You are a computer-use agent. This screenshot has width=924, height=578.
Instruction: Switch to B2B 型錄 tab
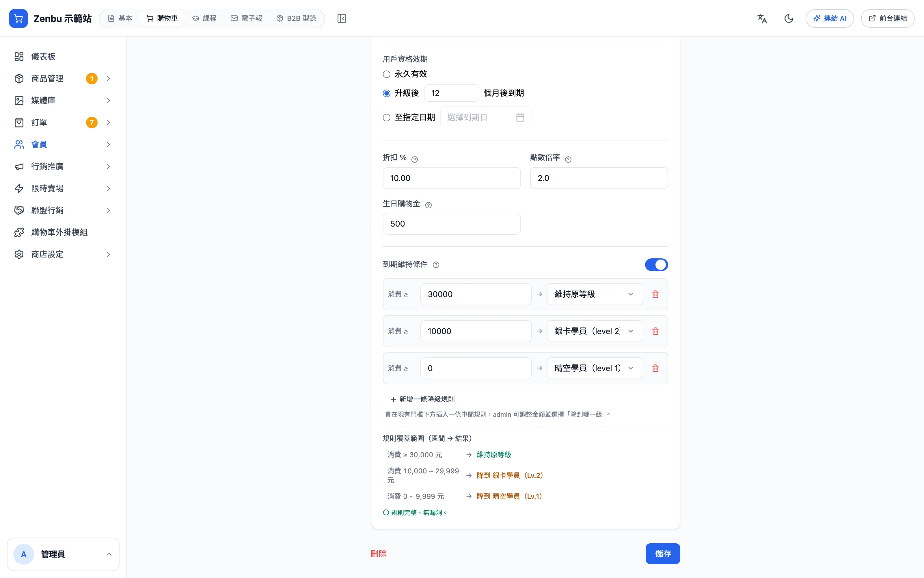coord(296,18)
